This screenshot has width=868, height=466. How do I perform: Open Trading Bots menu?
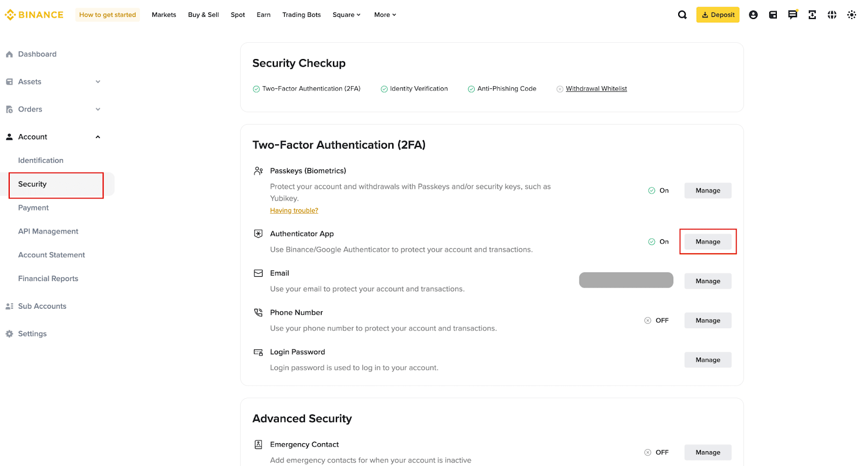(302, 15)
